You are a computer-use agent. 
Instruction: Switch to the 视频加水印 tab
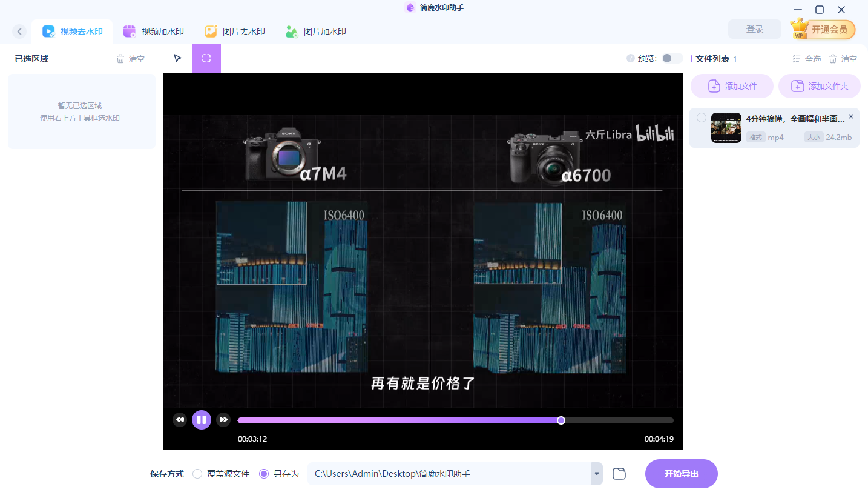154,32
